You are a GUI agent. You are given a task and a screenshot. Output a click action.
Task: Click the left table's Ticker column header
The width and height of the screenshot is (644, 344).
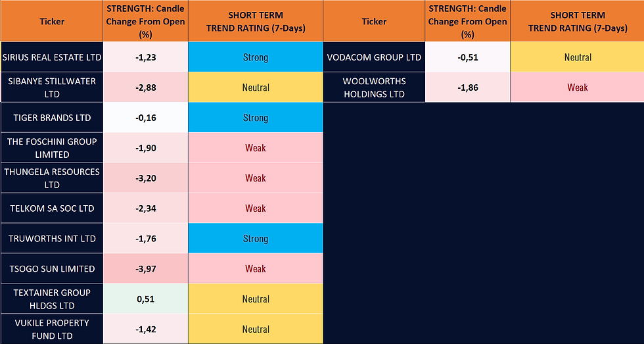click(52, 22)
